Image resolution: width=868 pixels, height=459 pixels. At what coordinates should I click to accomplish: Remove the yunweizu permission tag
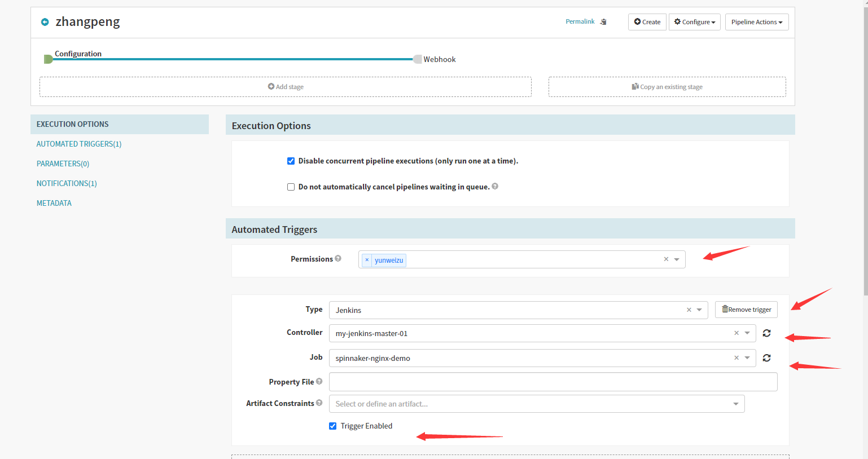click(367, 260)
